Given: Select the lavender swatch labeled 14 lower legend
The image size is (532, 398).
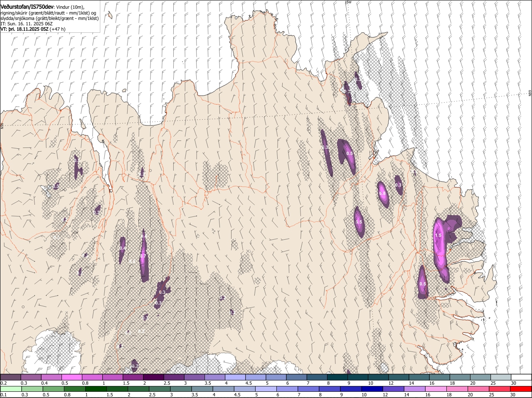Looking at the screenshot, I should [415, 389].
